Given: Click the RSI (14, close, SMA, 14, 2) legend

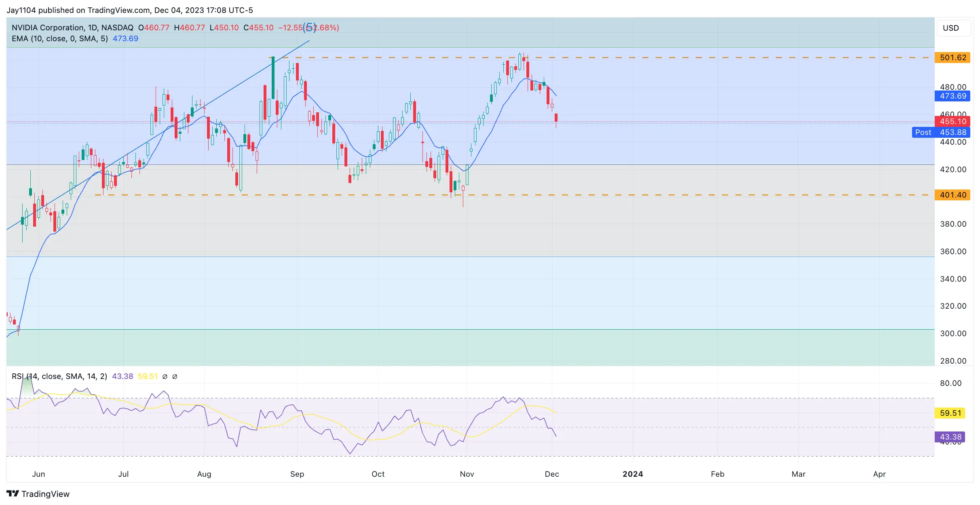Looking at the screenshot, I should [59, 376].
